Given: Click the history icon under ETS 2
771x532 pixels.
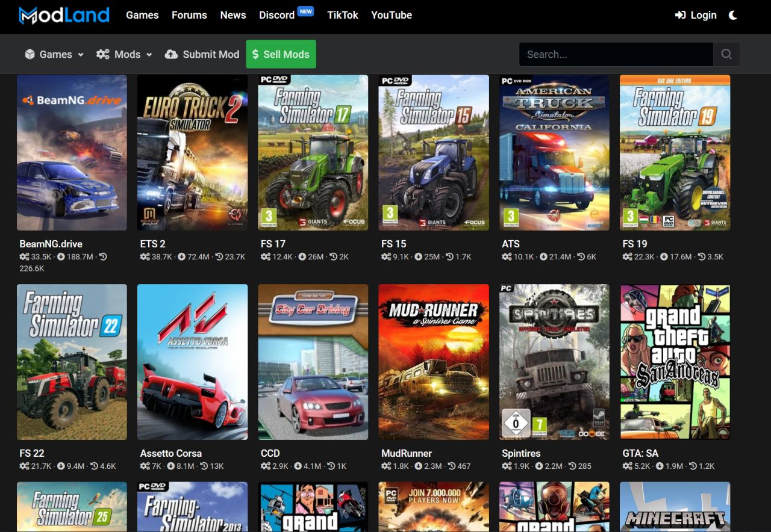Looking at the screenshot, I should 219,257.
